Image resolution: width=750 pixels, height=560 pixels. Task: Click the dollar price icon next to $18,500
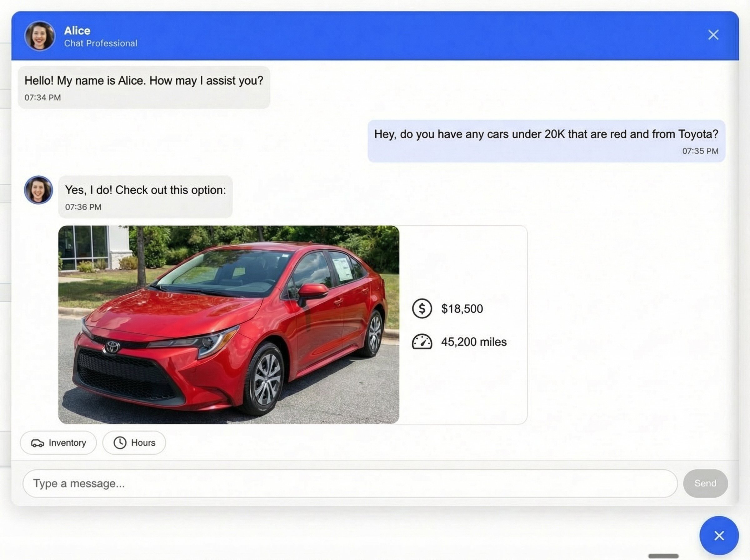(x=422, y=308)
